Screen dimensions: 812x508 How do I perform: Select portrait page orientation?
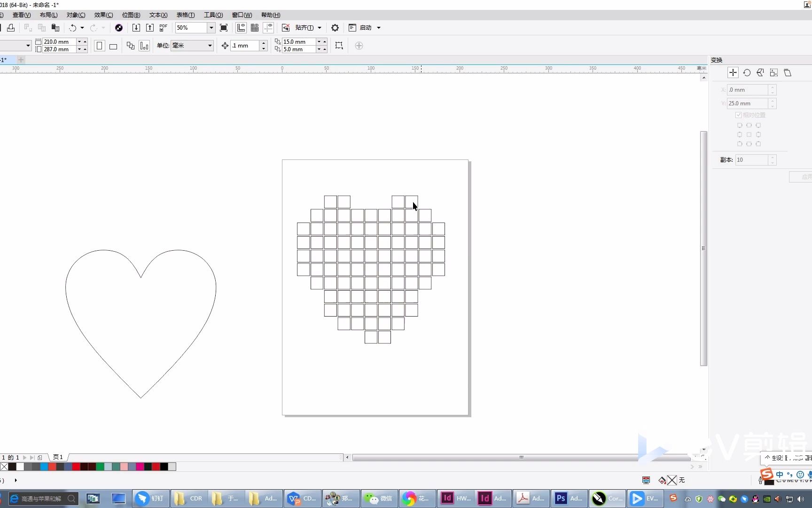(99, 46)
